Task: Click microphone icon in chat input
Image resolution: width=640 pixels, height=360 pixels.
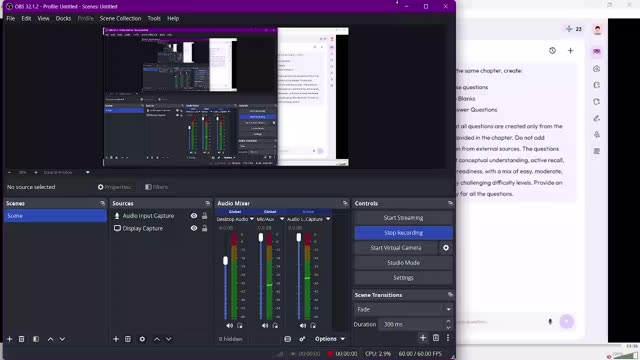Action: click(x=550, y=322)
